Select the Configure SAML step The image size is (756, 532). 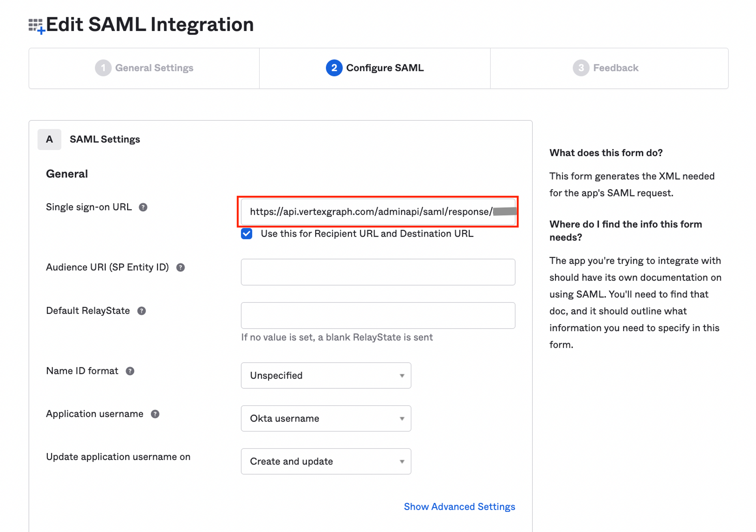(x=375, y=68)
